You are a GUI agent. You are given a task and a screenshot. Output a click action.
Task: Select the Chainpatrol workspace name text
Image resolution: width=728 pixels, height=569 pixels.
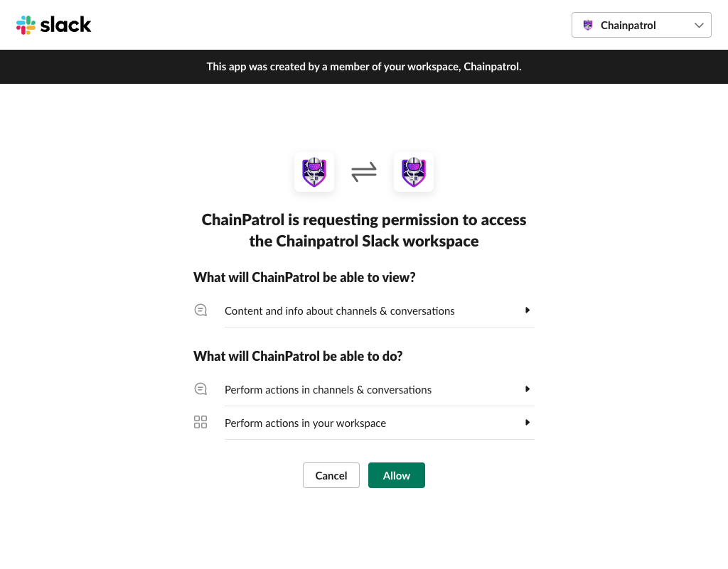(x=628, y=25)
